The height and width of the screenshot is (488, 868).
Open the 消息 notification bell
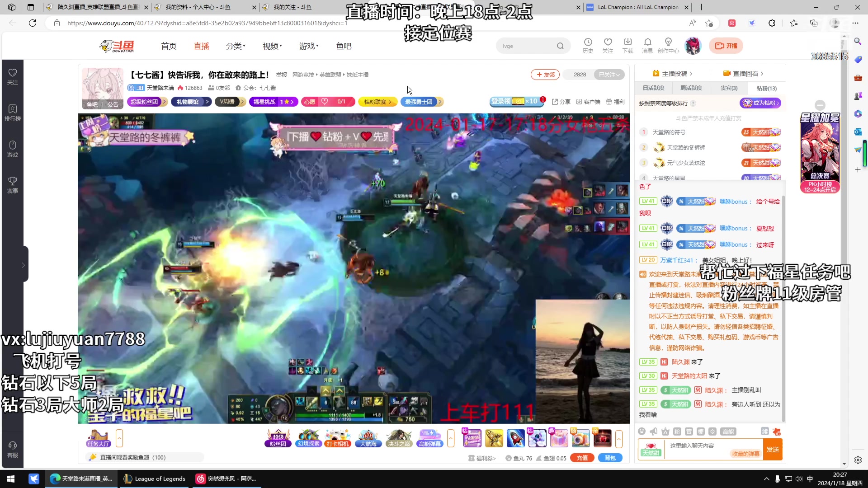(647, 46)
